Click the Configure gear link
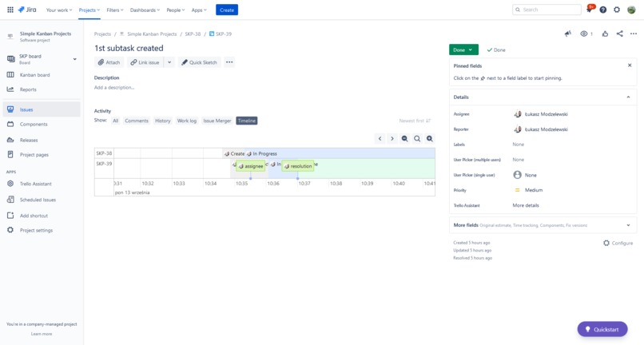The image size is (644, 345). 618,243
